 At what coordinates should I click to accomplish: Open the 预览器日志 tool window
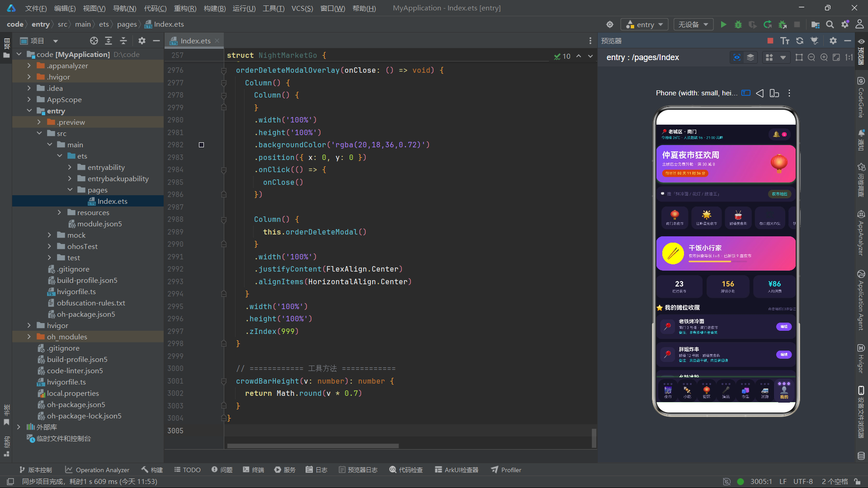358,470
